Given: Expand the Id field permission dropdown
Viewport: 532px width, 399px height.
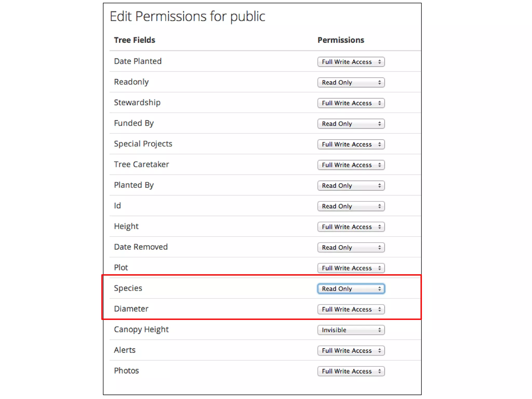Looking at the screenshot, I should 351,206.
